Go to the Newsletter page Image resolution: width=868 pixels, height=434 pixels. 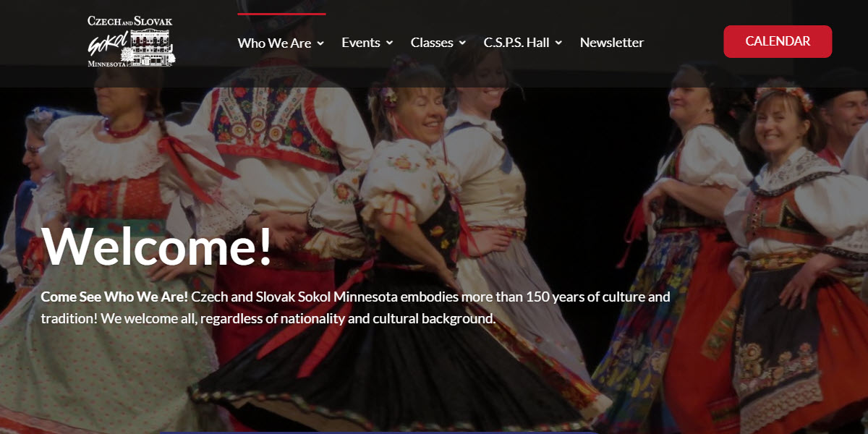coord(612,43)
